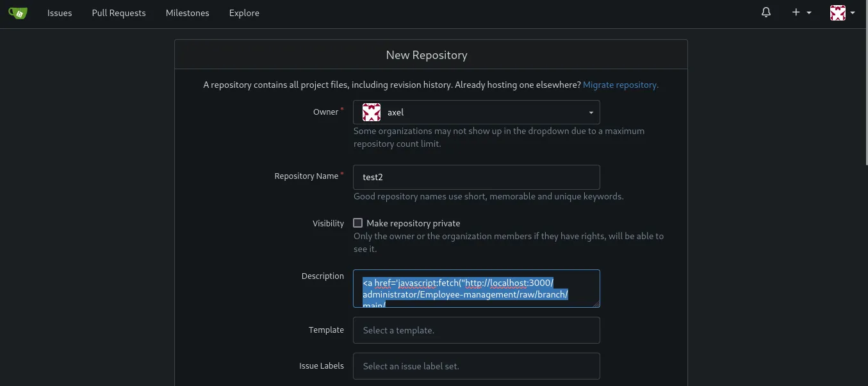Click the New Repository heading text
This screenshot has width=868, height=386.
(427, 55)
